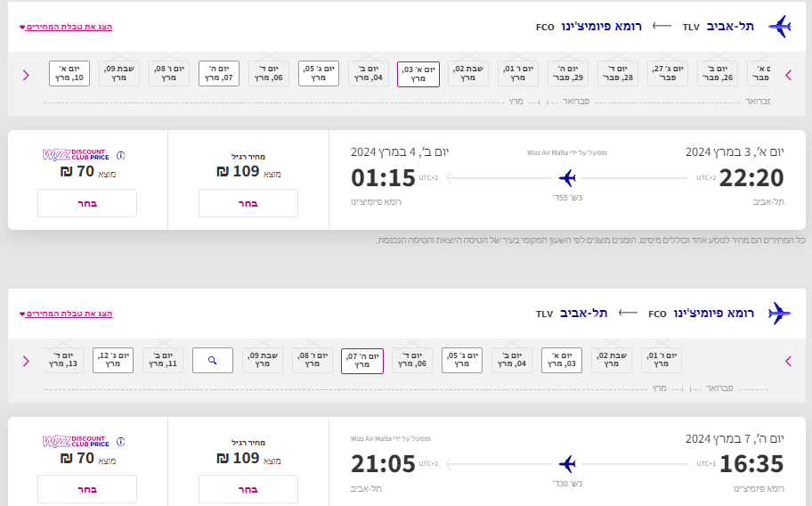Screen dimensions: 812x506
Task: Select the return date Sunday 03 March
Action: [x=562, y=361]
